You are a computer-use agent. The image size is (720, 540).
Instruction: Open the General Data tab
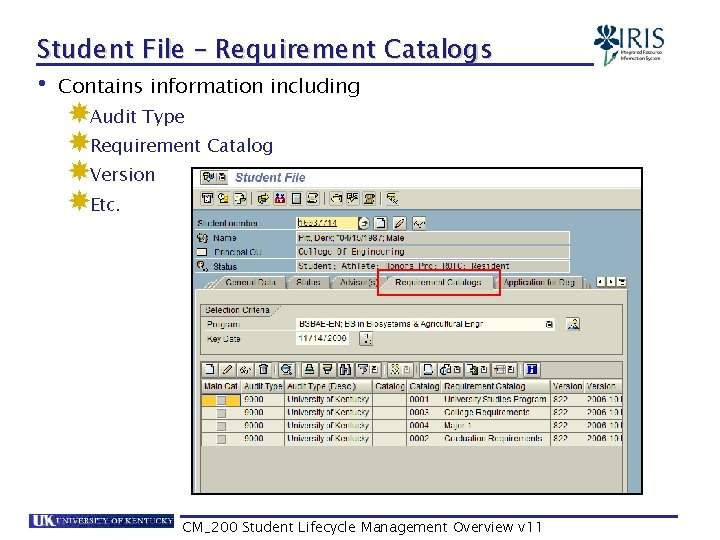tap(250, 282)
